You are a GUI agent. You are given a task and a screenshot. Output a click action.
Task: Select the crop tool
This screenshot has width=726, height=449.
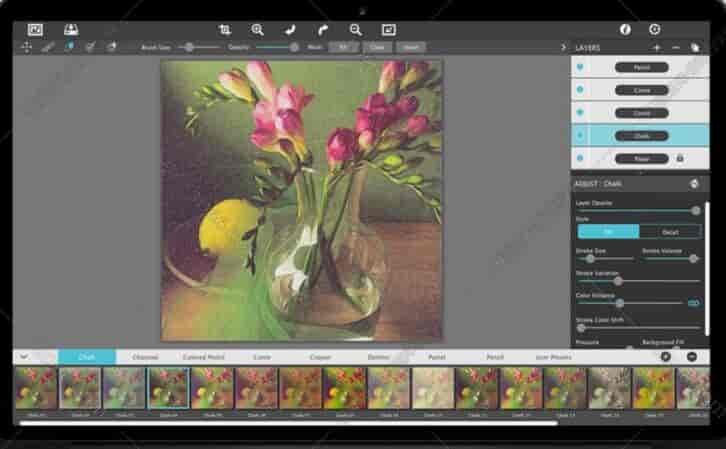click(x=225, y=30)
